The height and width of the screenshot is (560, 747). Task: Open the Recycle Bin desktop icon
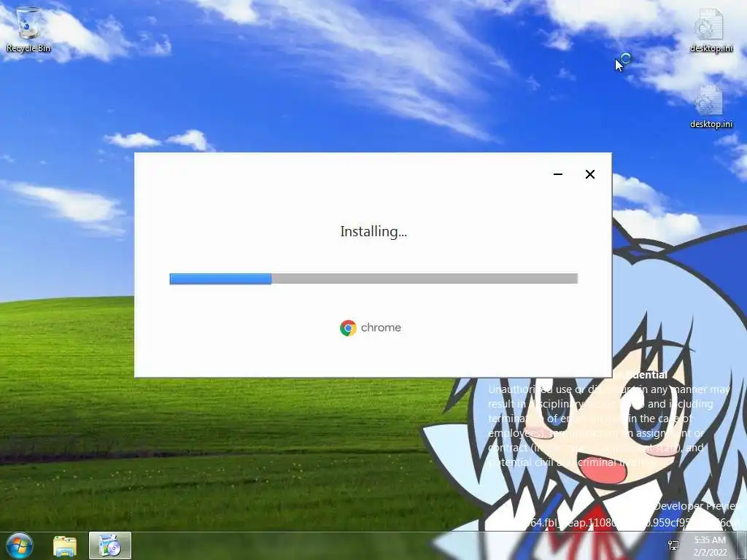[x=28, y=29]
